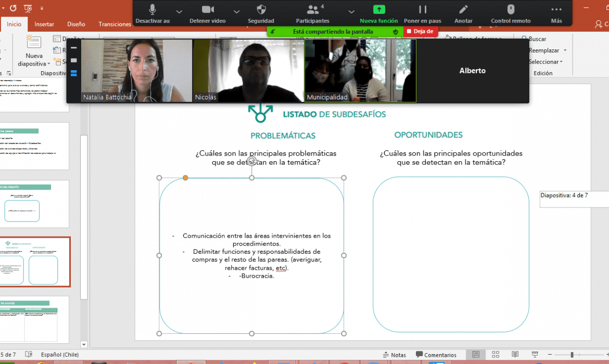This screenshot has height=364, width=609.
Task: Toggle Notas pane in status bar
Action: 394,355
